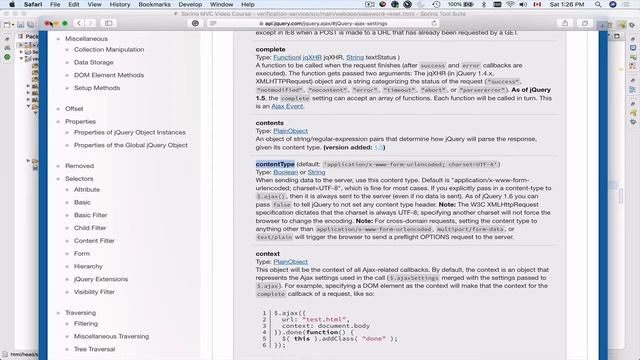Follow the Ajax Event link
This screenshot has height=360, width=640.
pos(287,106)
